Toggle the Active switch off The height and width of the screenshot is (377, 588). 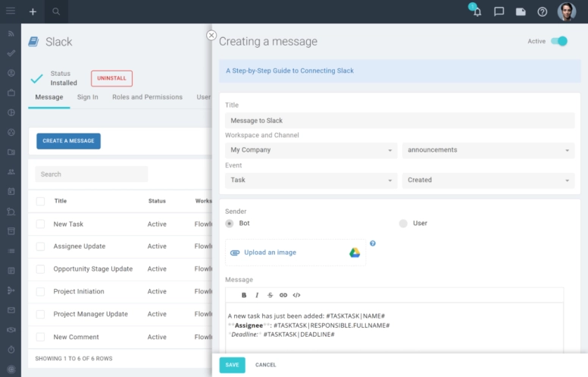(x=559, y=41)
